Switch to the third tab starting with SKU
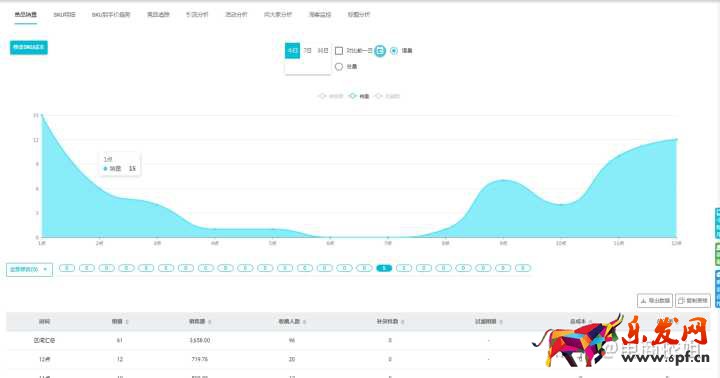The image size is (720, 378). point(111,15)
